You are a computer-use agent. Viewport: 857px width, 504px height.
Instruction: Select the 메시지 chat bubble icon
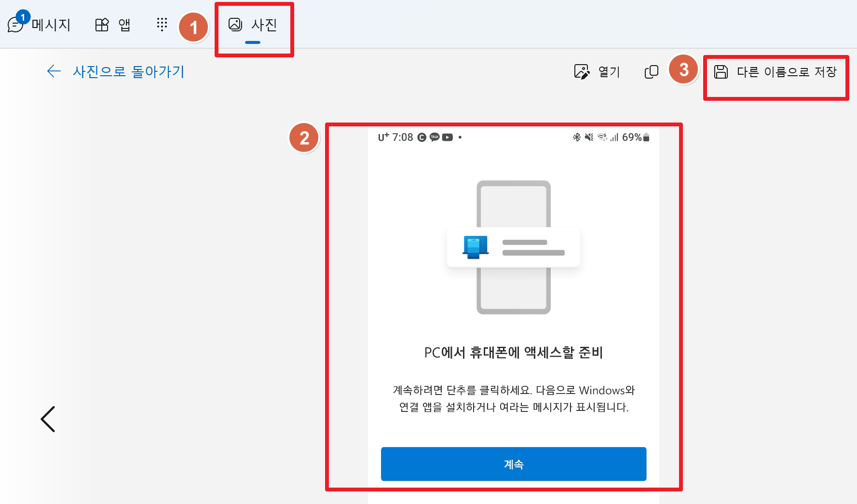click(16, 25)
